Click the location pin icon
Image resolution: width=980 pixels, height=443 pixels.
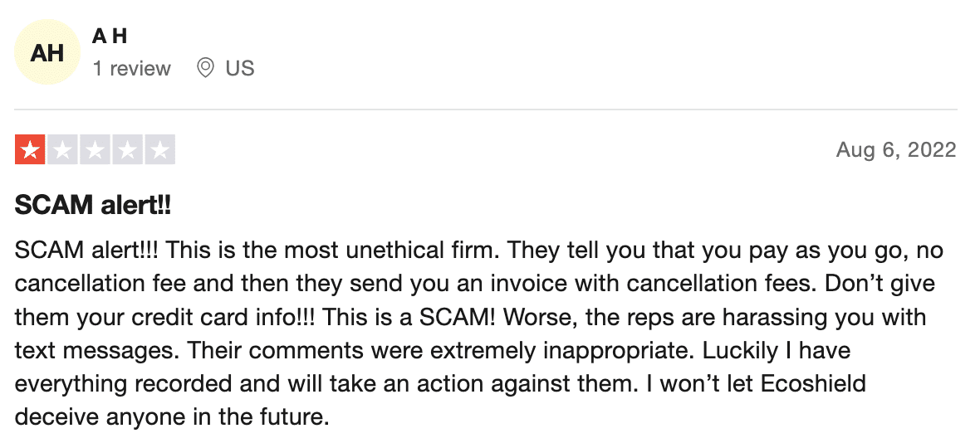pyautogui.click(x=205, y=67)
